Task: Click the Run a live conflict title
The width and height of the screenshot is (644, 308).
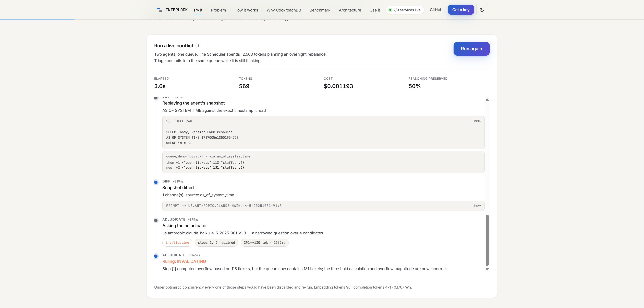Action: 174,46
